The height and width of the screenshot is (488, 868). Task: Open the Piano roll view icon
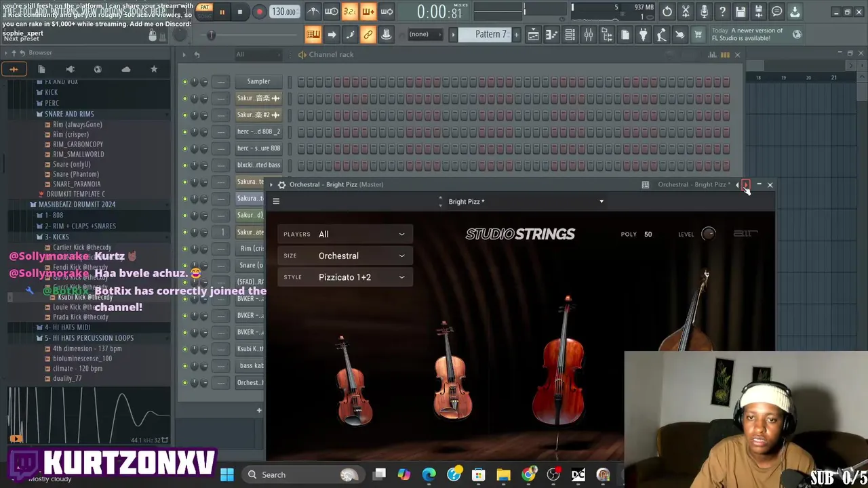[551, 35]
